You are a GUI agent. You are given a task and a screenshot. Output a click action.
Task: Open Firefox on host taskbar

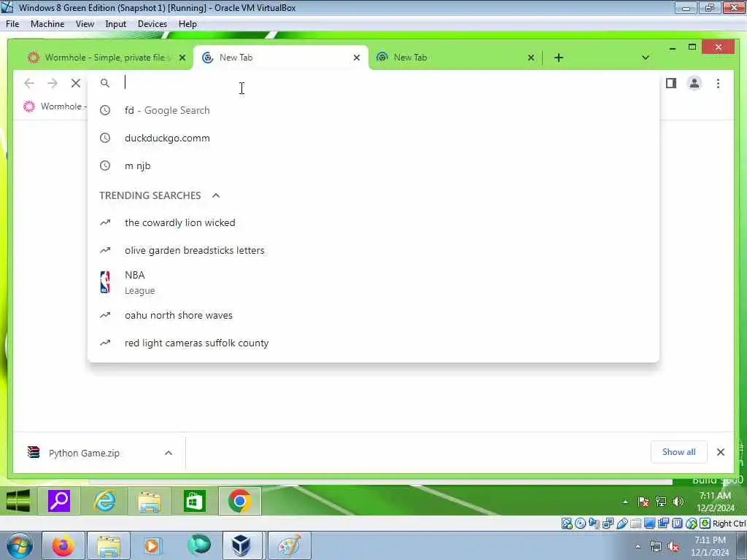click(x=63, y=545)
